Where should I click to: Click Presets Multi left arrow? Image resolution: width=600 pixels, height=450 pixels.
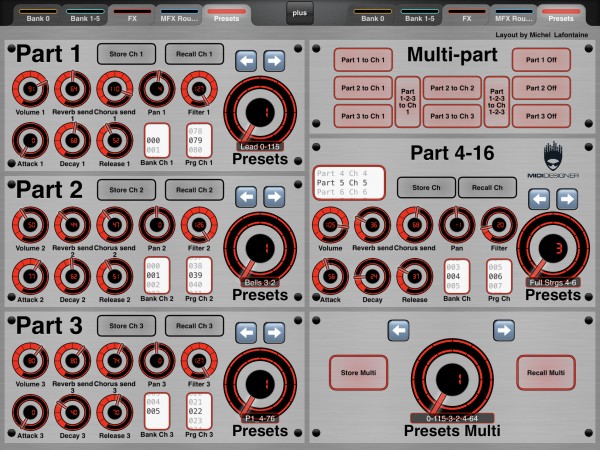coord(399,330)
